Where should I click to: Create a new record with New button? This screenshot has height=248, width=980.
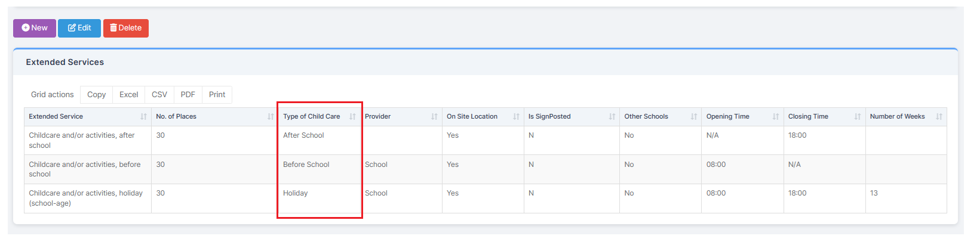35,28
